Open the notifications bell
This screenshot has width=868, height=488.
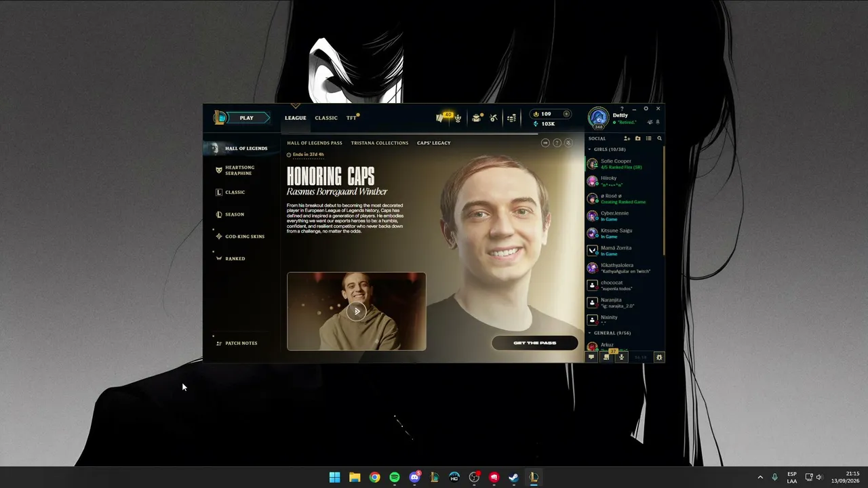(658, 122)
